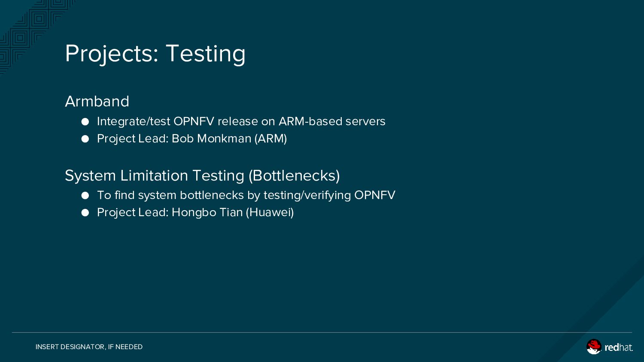
Task: Click Project Lead: Hongbo Tian (Huawei) line
Action: pos(195,212)
